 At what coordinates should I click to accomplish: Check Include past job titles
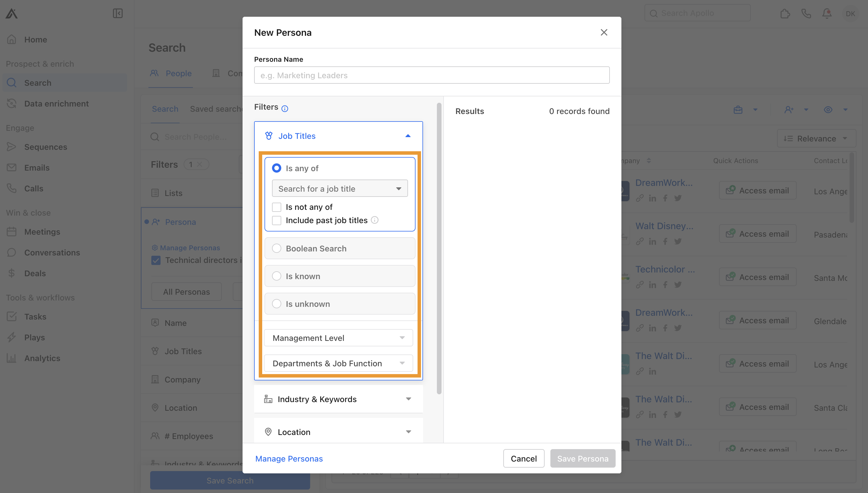coord(277,220)
